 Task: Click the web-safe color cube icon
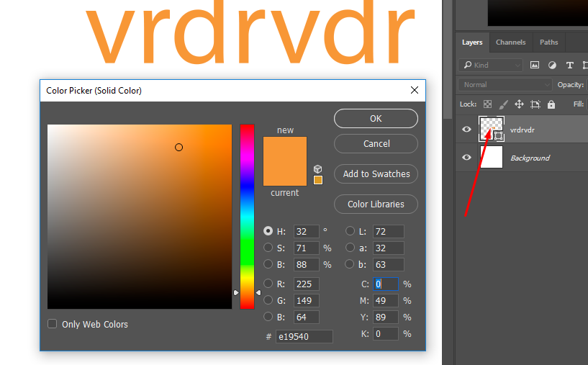317,168
